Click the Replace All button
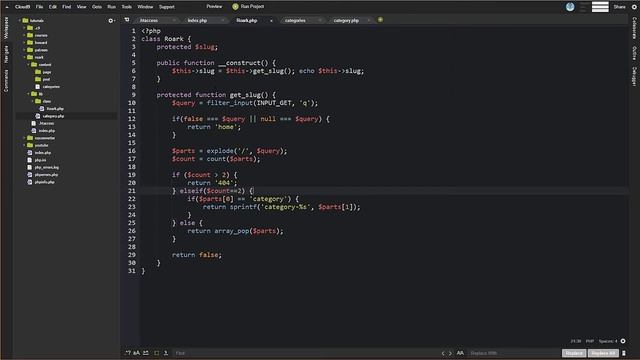Image resolution: width=640 pixels, height=360 pixels. pos(603,353)
